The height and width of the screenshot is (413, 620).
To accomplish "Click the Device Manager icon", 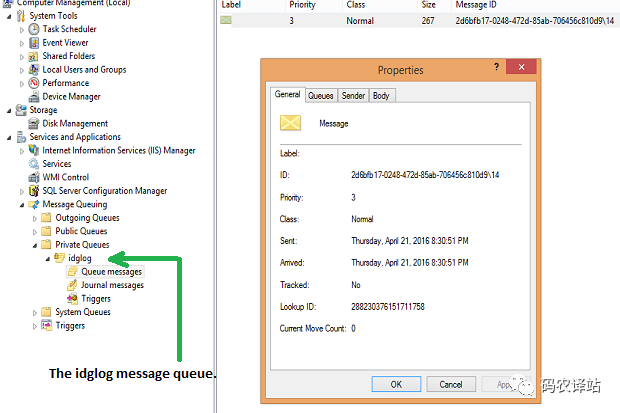I will coord(34,97).
